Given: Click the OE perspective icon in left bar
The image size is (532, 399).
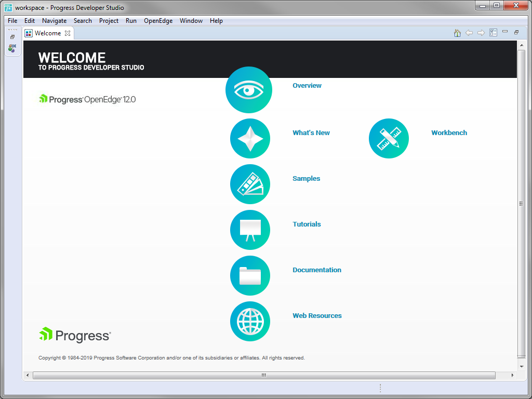Looking at the screenshot, I should coord(12,48).
